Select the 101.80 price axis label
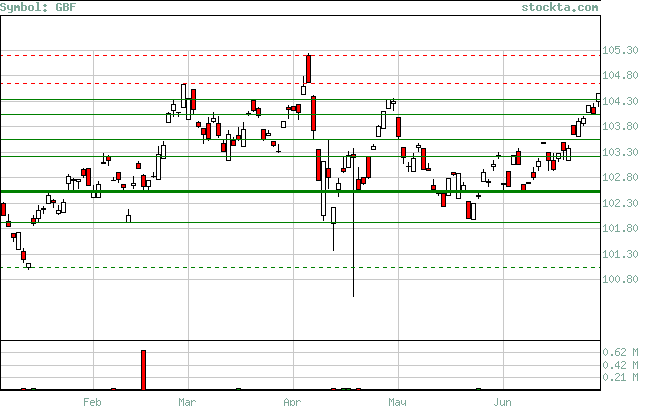655x406 pixels. [x=620, y=228]
